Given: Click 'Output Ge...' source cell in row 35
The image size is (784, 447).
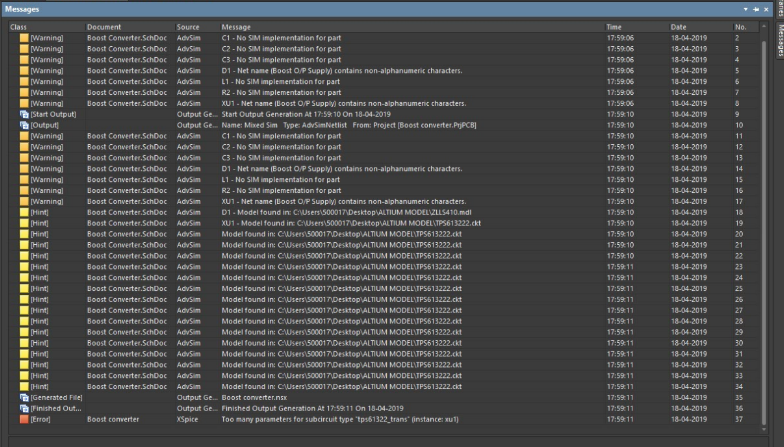Looking at the screenshot, I should (197, 398).
